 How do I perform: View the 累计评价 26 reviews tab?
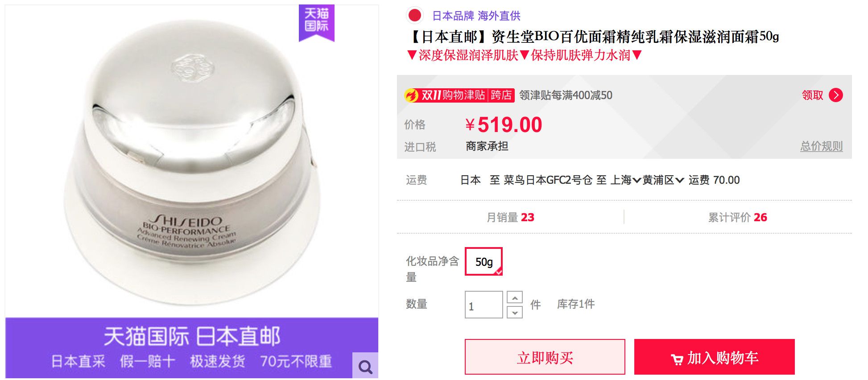point(737,217)
